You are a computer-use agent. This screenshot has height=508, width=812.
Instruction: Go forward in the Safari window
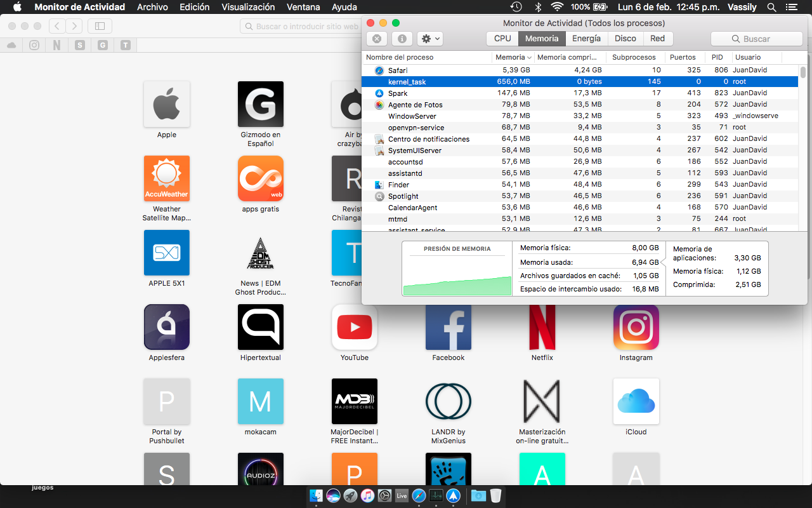(x=74, y=26)
